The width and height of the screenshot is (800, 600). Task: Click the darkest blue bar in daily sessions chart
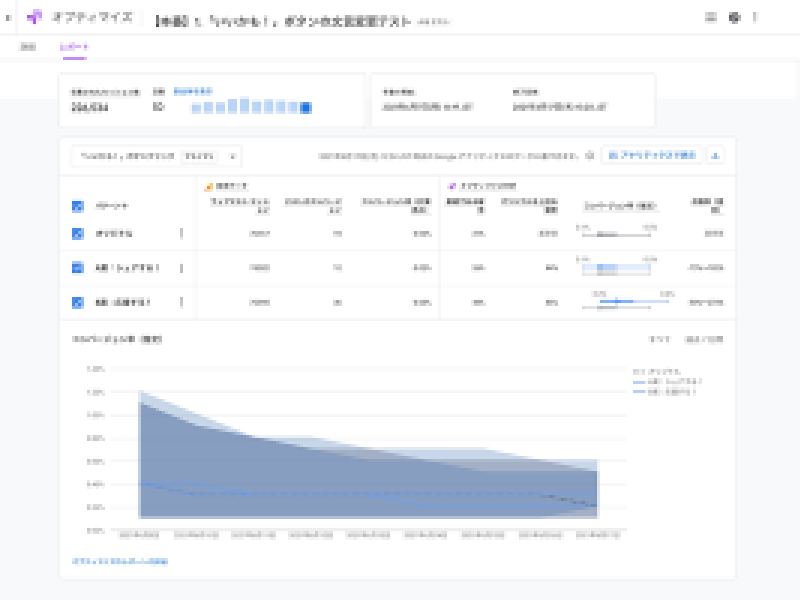click(306, 108)
